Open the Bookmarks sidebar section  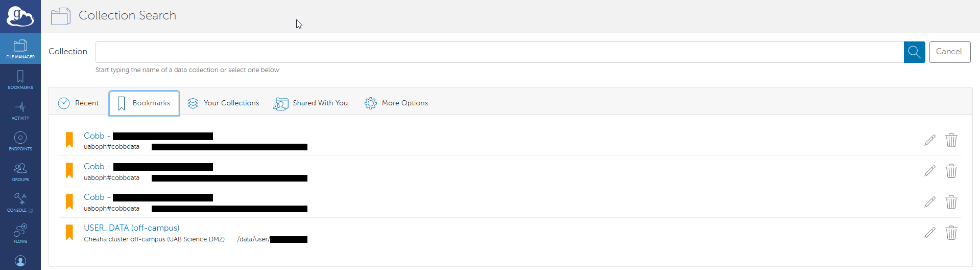pyautogui.click(x=20, y=80)
